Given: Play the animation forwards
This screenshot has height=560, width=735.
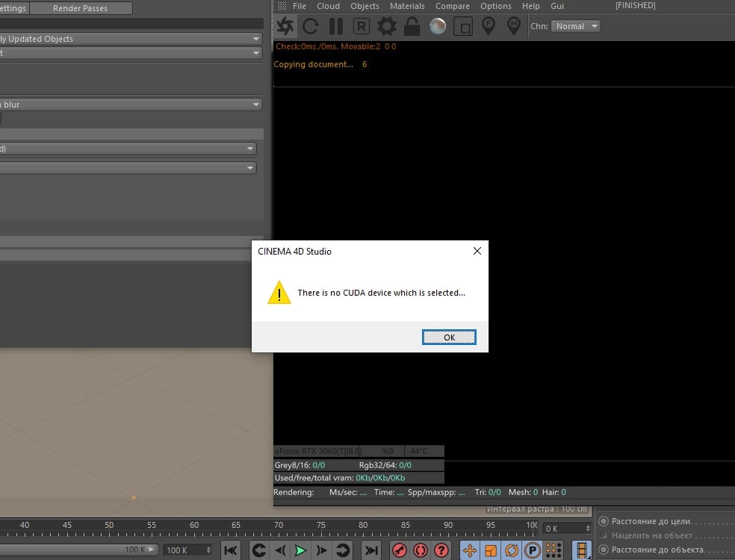Looking at the screenshot, I should click(300, 550).
